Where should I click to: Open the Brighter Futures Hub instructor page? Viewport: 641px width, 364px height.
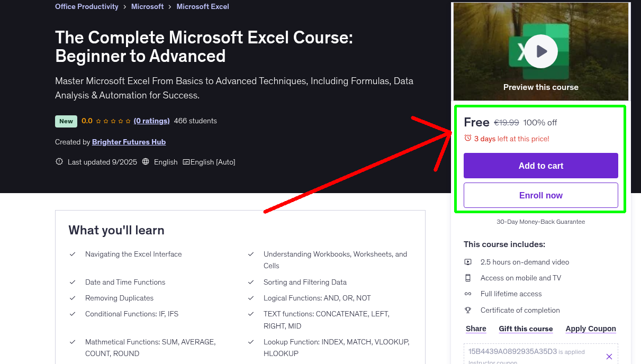pyautogui.click(x=129, y=142)
